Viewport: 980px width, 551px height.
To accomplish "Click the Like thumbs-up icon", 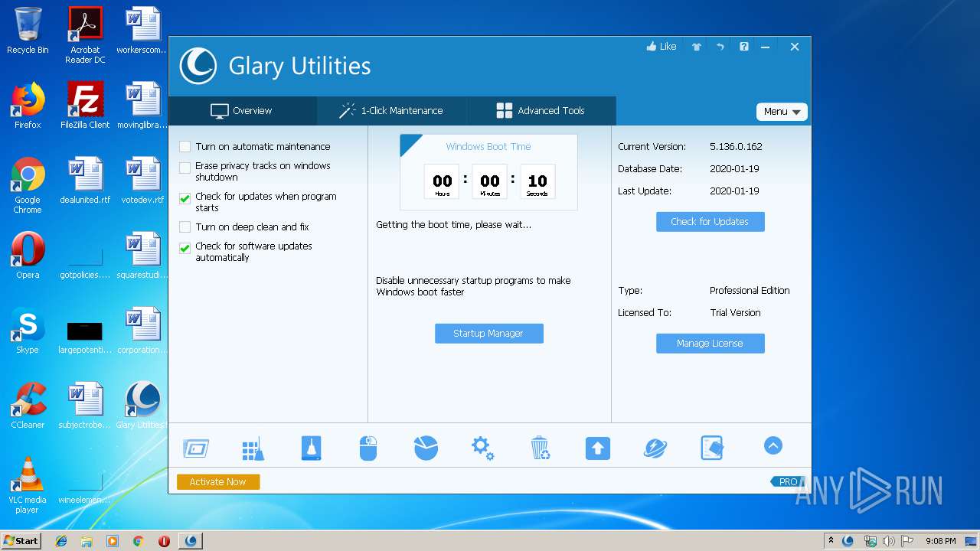I will 661,47.
